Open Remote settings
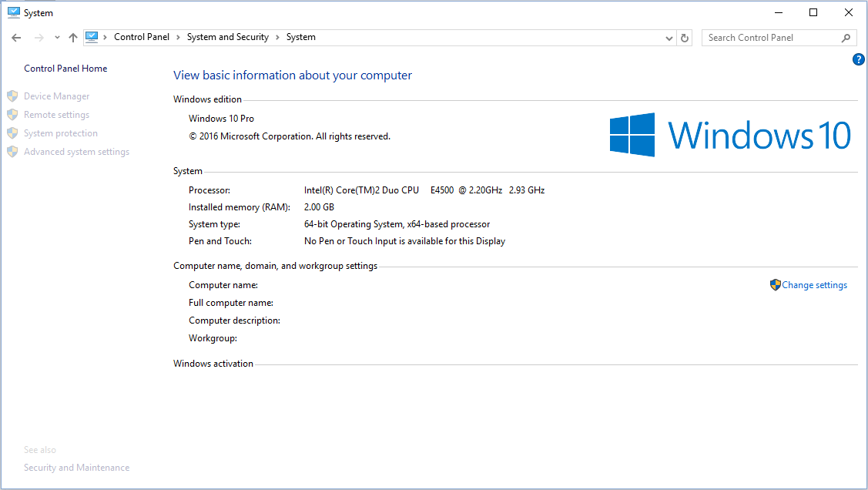The height and width of the screenshot is (490, 868). pyautogui.click(x=56, y=115)
